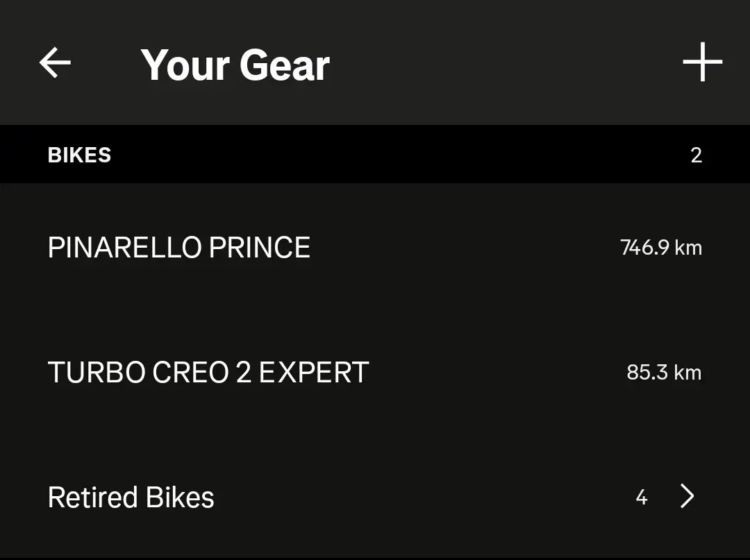The width and height of the screenshot is (750, 560).
Task: Click the 85.3 km distance value
Action: [663, 373]
